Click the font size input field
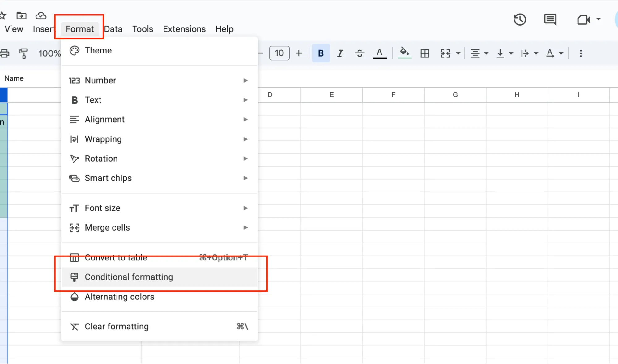The width and height of the screenshot is (618, 364). (279, 53)
